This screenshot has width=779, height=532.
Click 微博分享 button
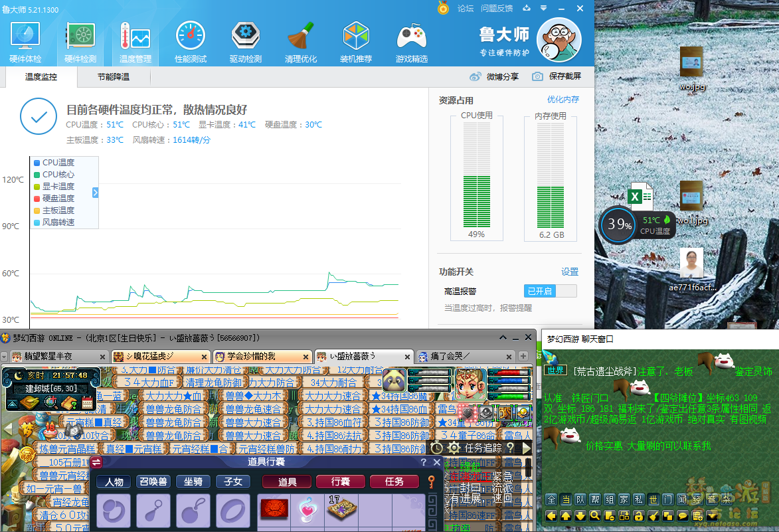(x=494, y=76)
